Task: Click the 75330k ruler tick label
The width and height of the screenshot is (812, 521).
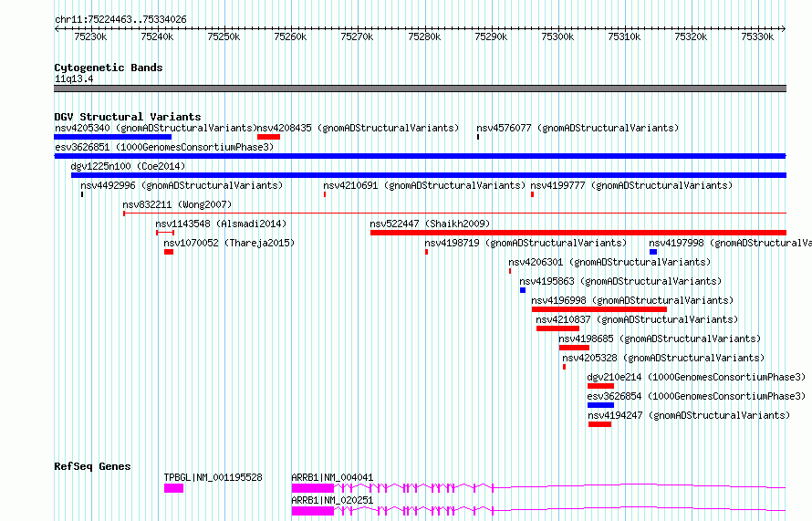Action: point(757,36)
